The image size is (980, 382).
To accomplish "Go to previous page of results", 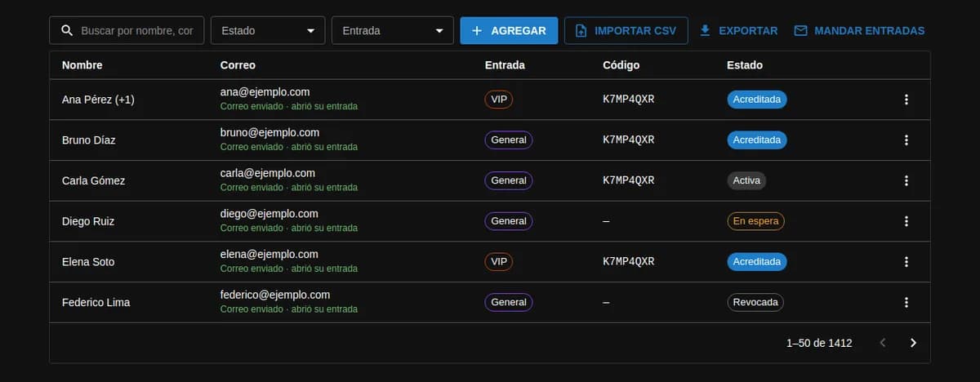I will (882, 343).
